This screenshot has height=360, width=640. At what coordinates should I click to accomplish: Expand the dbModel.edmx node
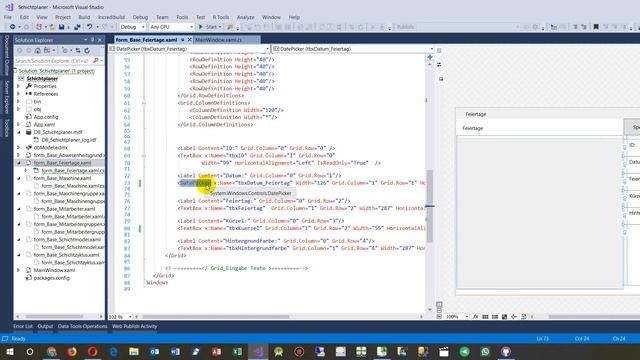click(x=18, y=147)
